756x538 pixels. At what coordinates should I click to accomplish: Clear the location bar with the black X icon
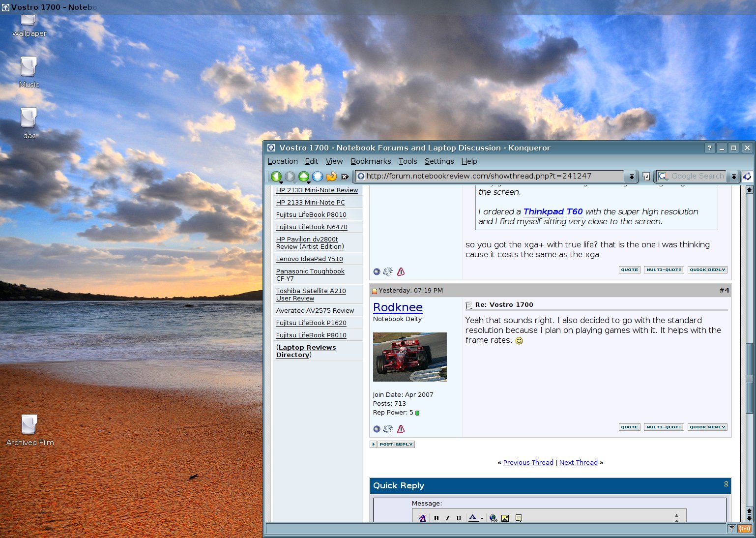pyautogui.click(x=345, y=177)
